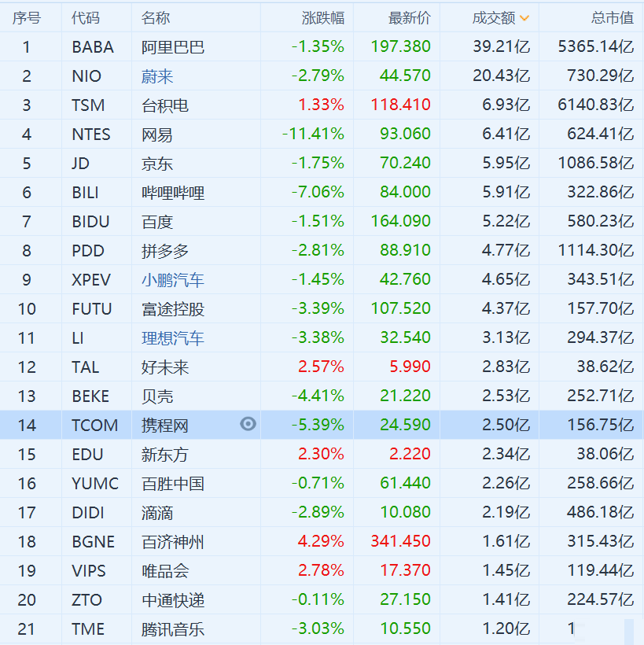Click the 携程网 name cell
The image size is (644, 645).
pos(165,426)
